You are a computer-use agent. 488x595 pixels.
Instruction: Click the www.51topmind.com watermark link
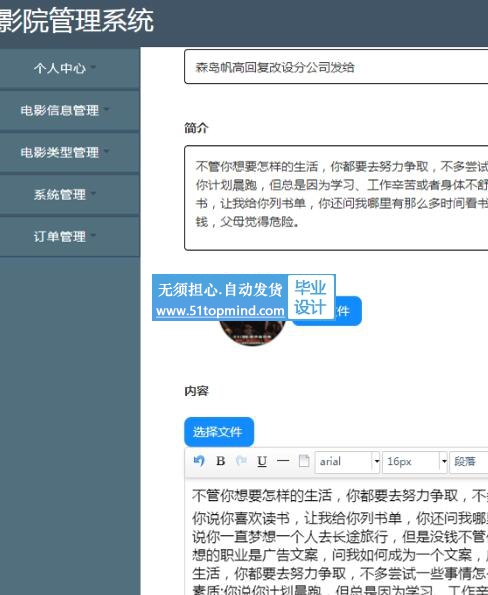[x=220, y=311]
